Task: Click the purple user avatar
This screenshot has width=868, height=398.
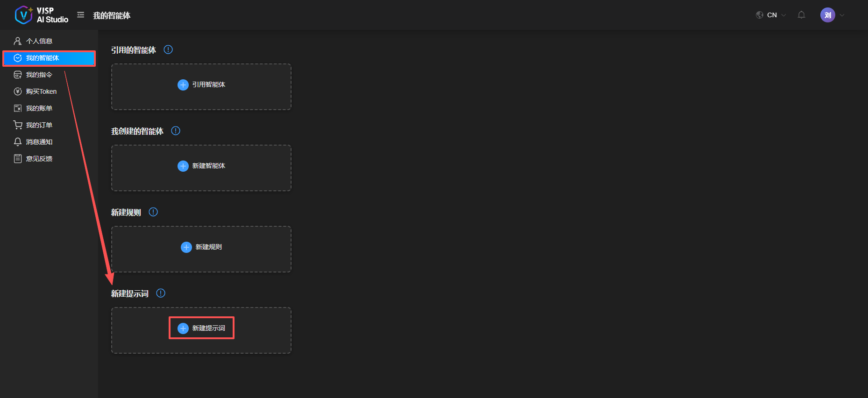Action: coord(827,15)
